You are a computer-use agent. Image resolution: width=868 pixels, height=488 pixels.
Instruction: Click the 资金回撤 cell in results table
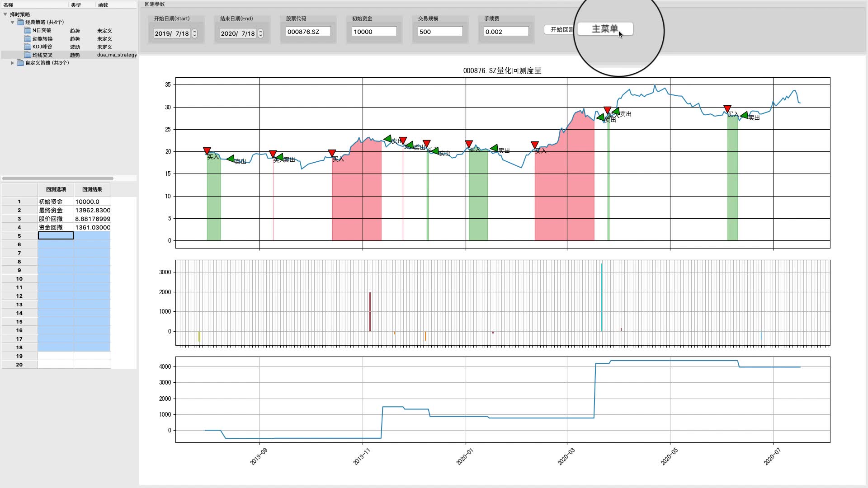click(x=56, y=227)
